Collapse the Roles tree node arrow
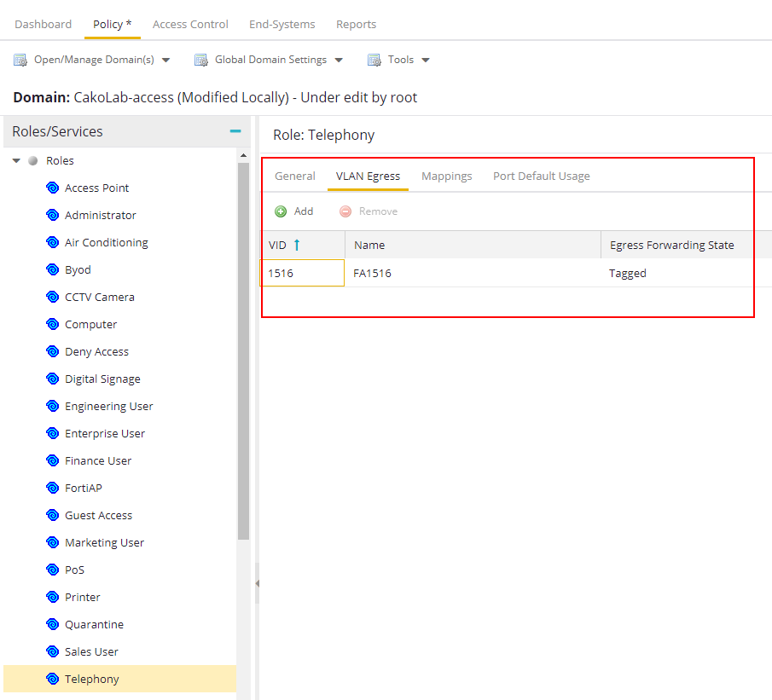 (x=16, y=160)
